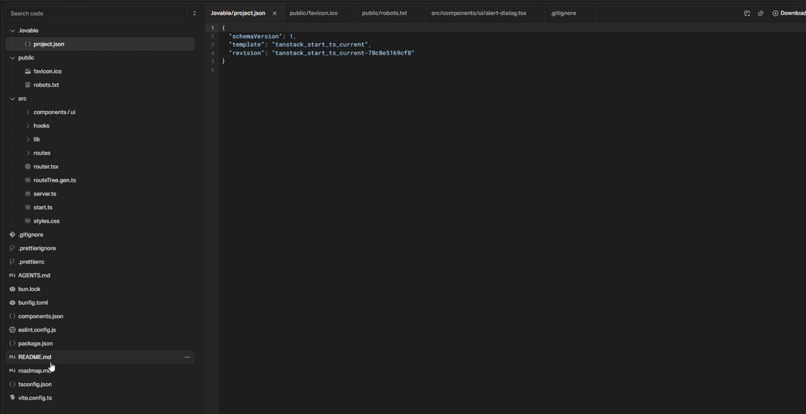Screen dimensions: 806x414
Task: Close the lovable/project.json tab
Action: click(274, 13)
